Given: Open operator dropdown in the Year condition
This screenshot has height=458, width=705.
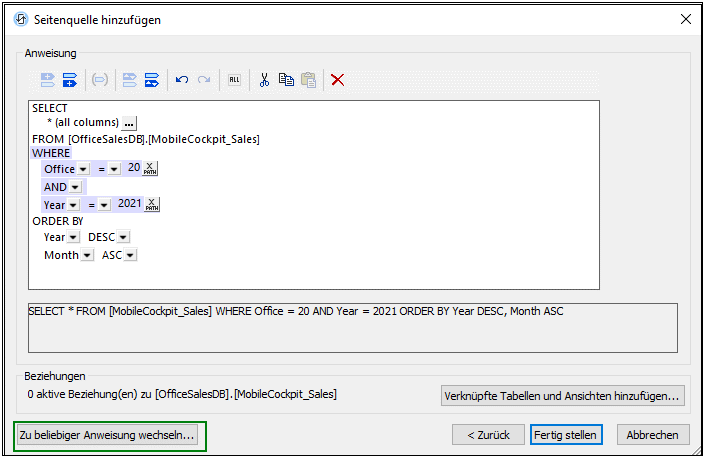Looking at the screenshot, I should [104, 205].
